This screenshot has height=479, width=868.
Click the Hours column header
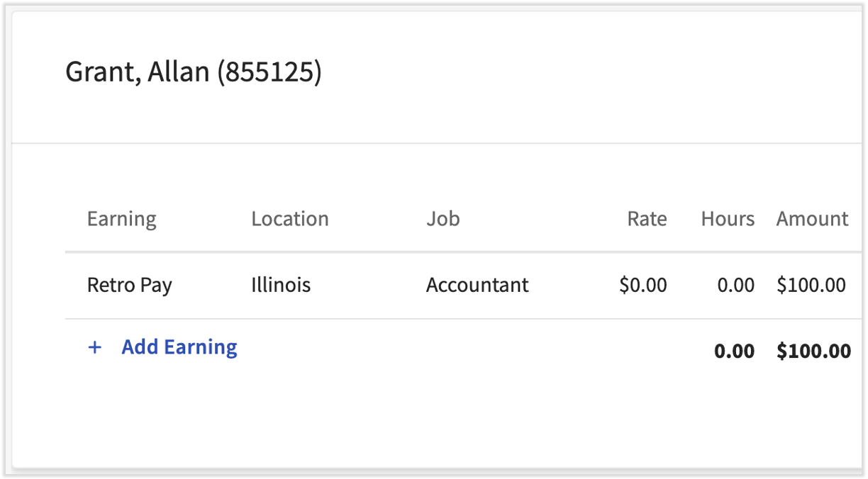pyautogui.click(x=728, y=219)
